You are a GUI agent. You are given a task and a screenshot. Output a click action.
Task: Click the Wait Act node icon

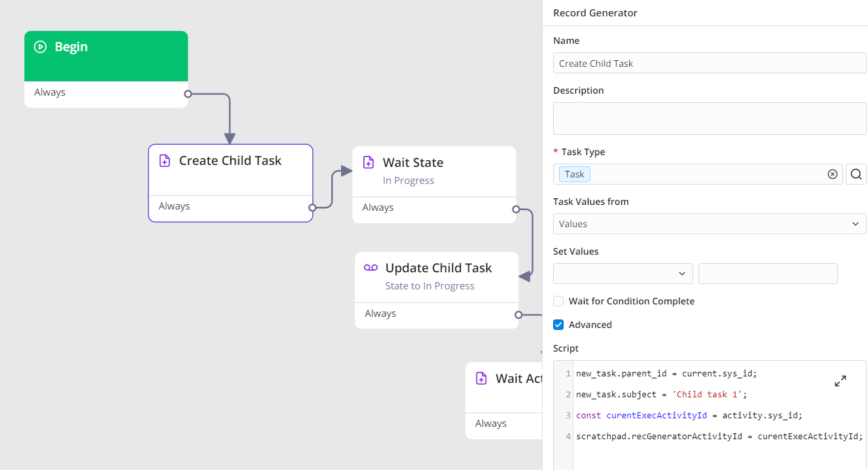click(481, 379)
